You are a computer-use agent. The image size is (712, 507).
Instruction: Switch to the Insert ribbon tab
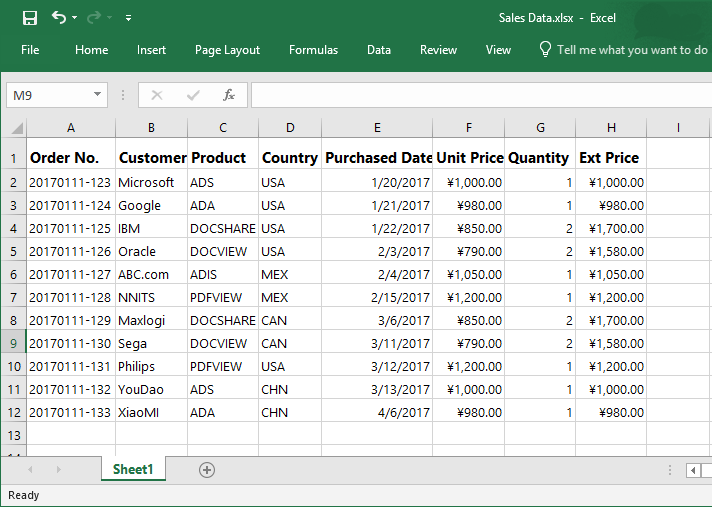[151, 49]
